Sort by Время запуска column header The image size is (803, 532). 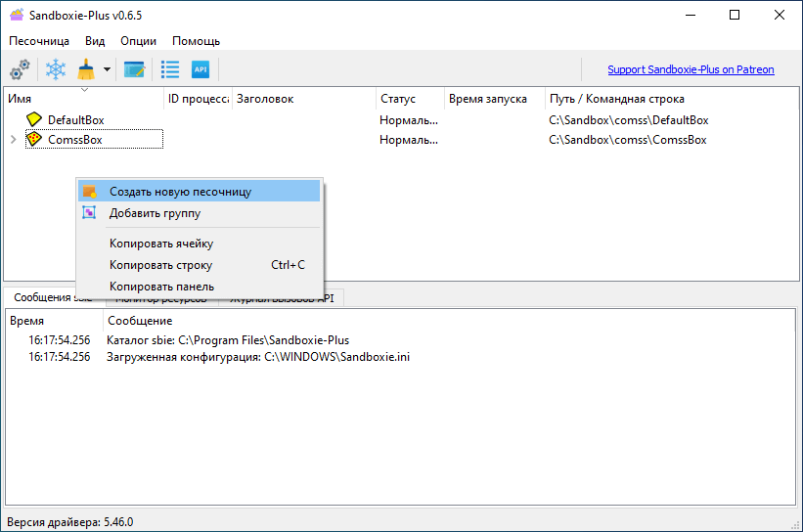click(x=495, y=99)
